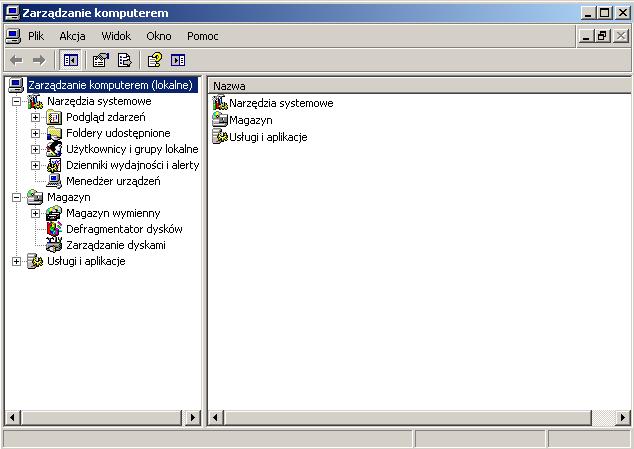
Task: Select Menedżer urządzeń in the tree
Action: [x=112, y=181]
